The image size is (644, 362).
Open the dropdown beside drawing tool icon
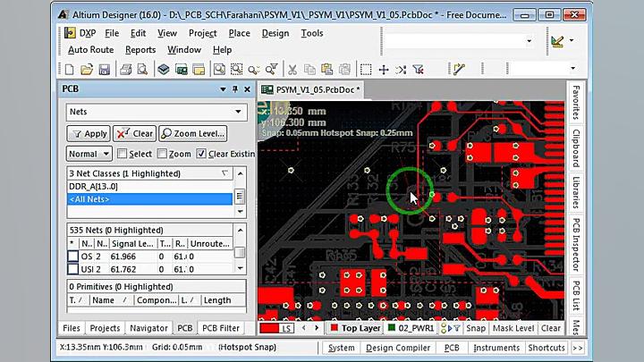[x=572, y=40]
